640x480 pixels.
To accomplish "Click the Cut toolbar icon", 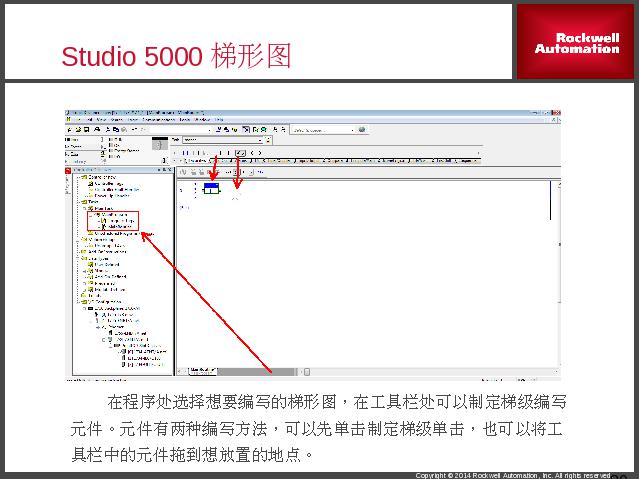I will tap(108, 130).
